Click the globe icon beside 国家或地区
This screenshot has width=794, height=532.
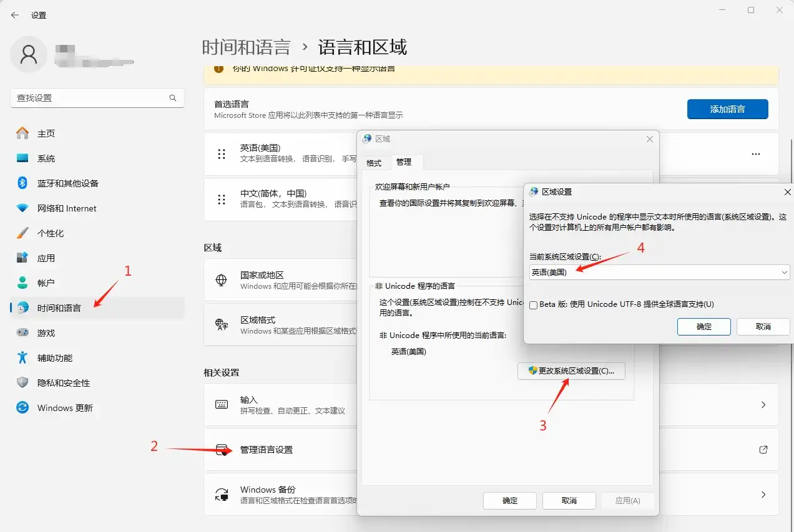click(221, 280)
